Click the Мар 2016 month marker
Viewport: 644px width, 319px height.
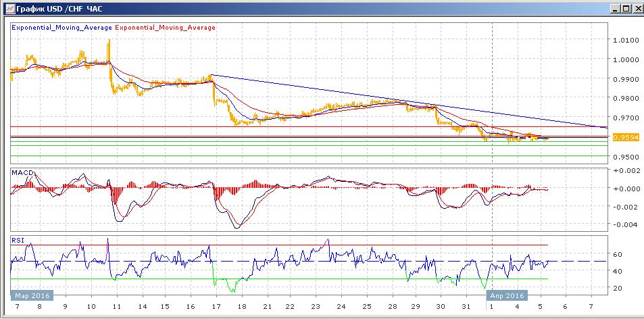click(x=30, y=295)
